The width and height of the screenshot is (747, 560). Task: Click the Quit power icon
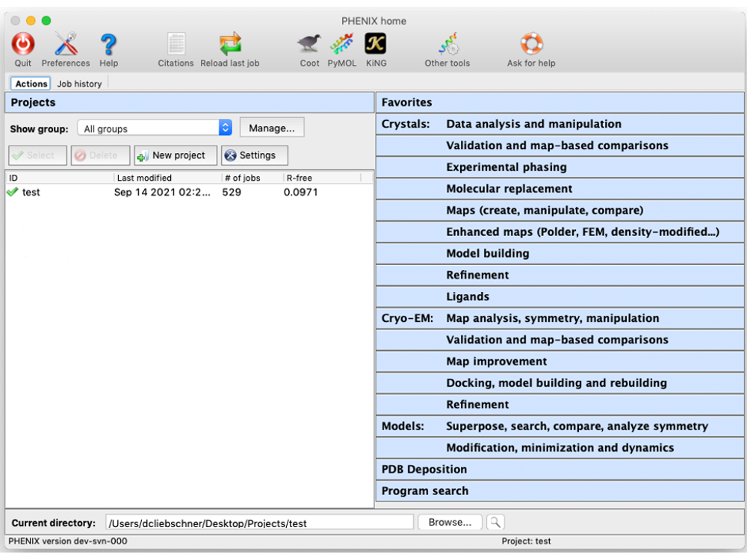coord(23,46)
